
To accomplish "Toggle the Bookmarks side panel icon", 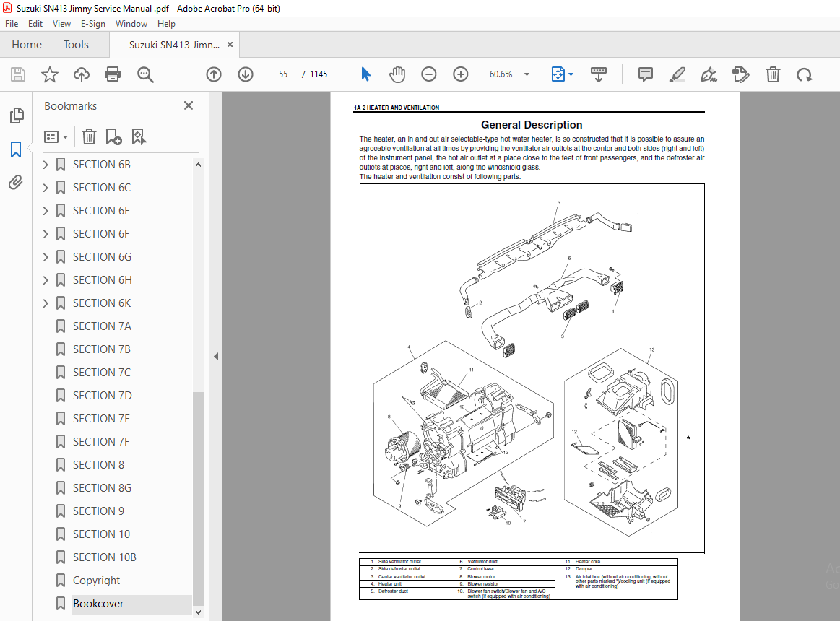I will click(x=16, y=149).
